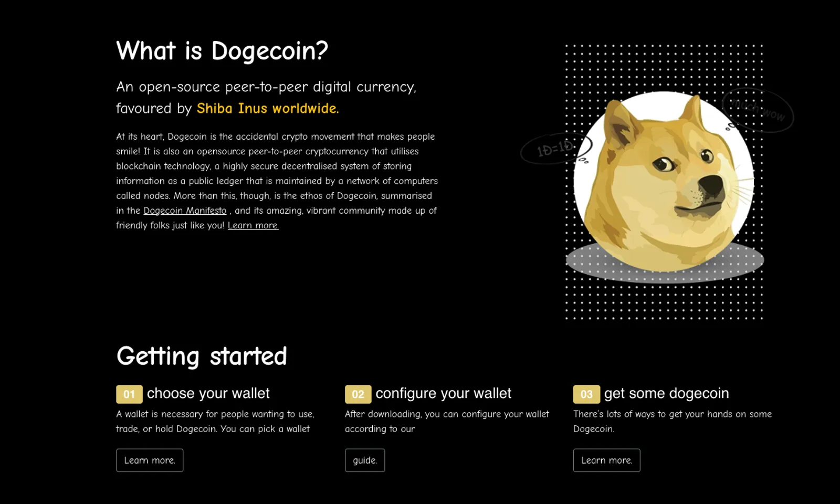Click 'Shiba Inus worldwide.' yellow text
The height and width of the screenshot is (504, 840).
[x=268, y=108]
